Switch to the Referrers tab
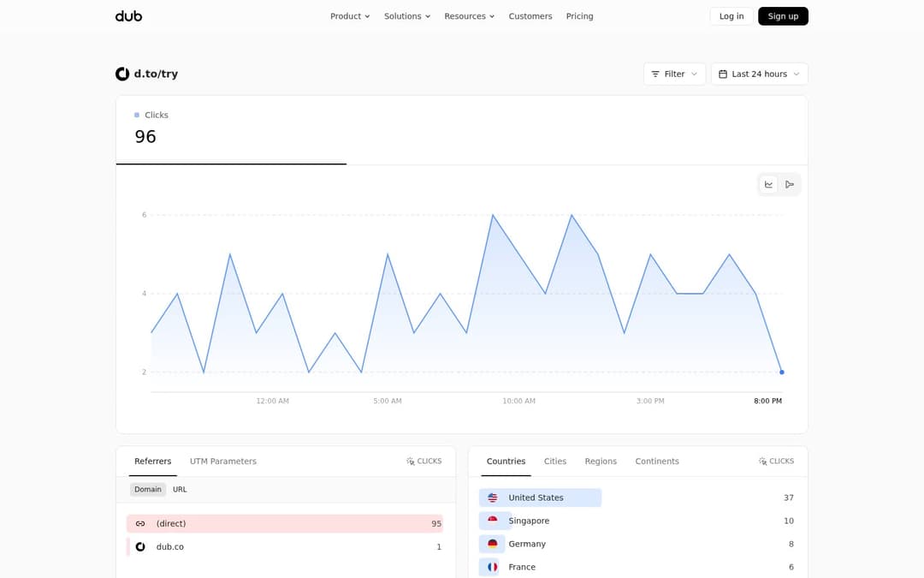The width and height of the screenshot is (924, 578). pyautogui.click(x=152, y=462)
